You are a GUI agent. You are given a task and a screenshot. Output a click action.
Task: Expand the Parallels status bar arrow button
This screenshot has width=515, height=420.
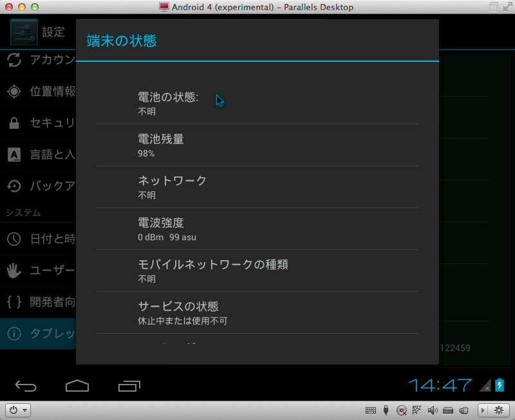pos(482,410)
